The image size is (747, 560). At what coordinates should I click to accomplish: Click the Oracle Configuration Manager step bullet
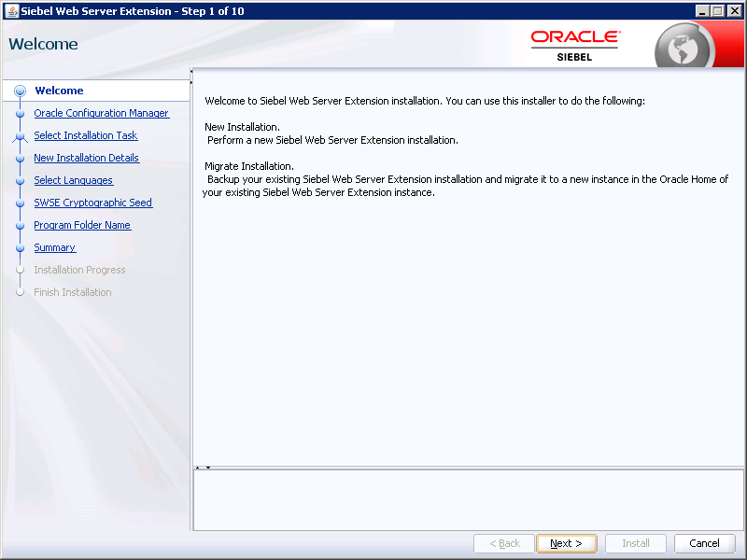20,114
